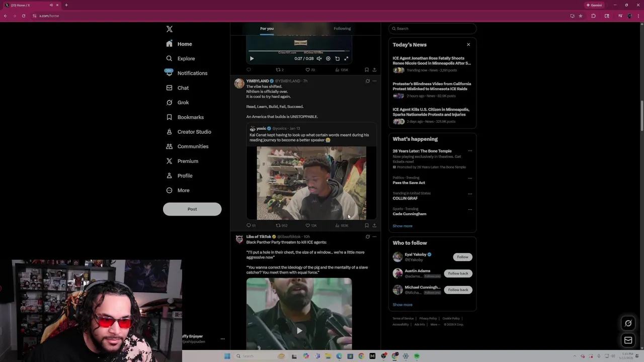Click the X logo in sidebar
Viewport: 644px width, 362px height.
(170, 29)
